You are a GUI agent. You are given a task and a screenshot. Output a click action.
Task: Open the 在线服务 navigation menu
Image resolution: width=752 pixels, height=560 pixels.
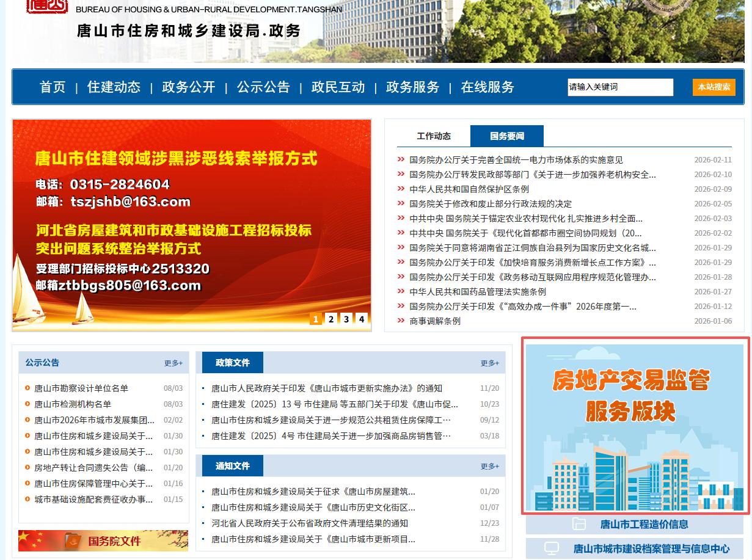coord(487,87)
